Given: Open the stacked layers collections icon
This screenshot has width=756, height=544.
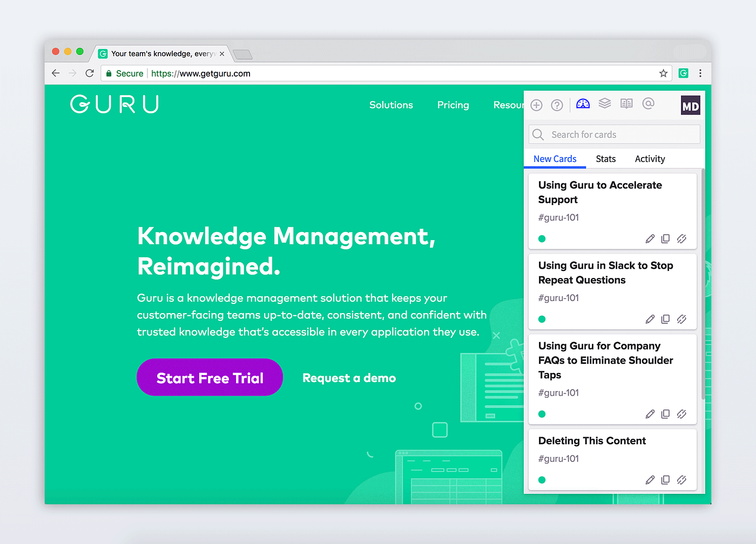Looking at the screenshot, I should click(x=605, y=103).
